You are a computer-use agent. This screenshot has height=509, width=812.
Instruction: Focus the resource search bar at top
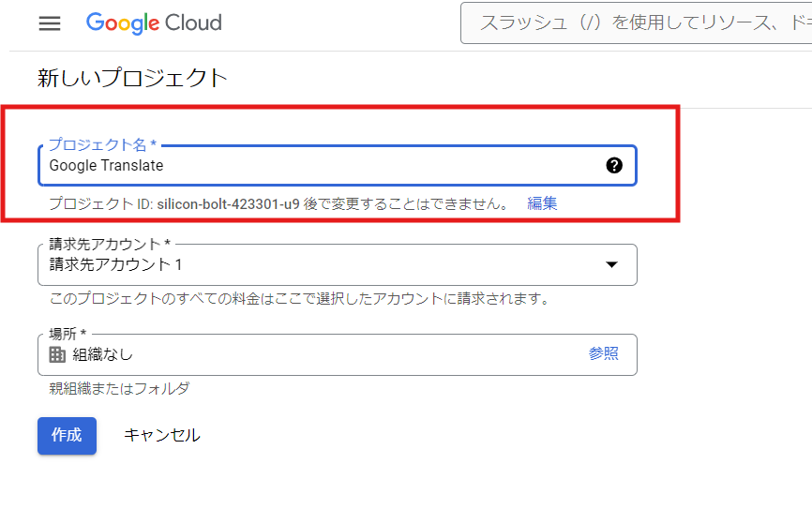coord(638,23)
